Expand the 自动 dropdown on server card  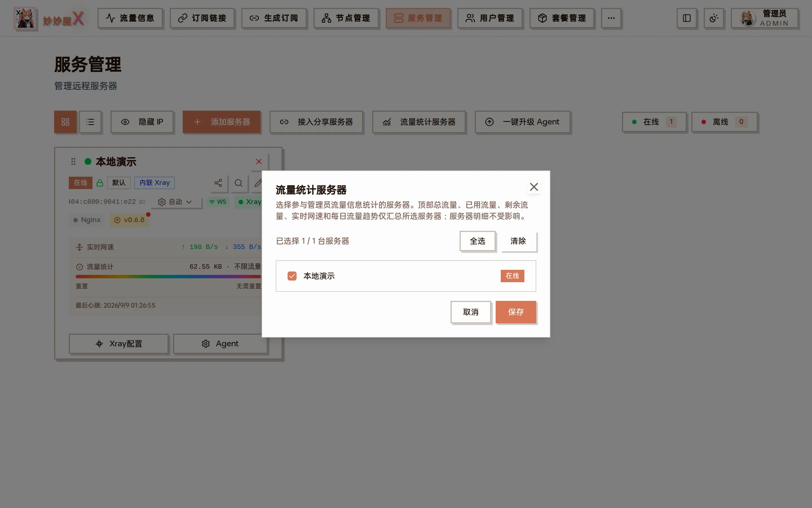[175, 202]
